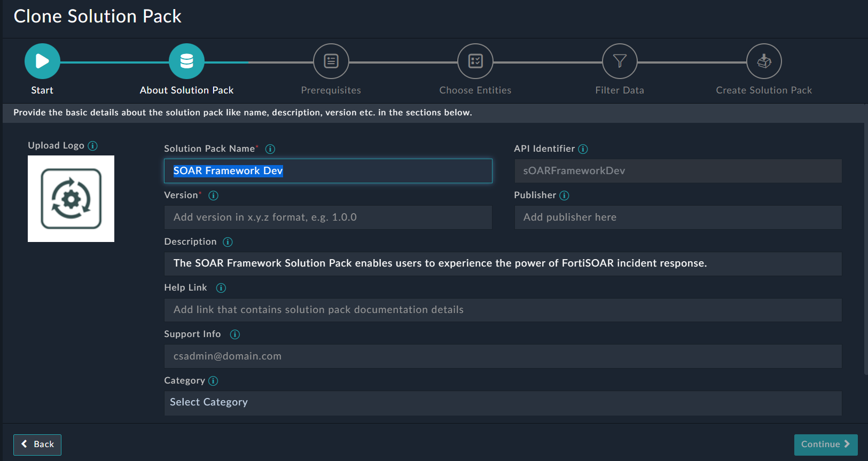Focus the Version input field
868x461 pixels.
(327, 217)
